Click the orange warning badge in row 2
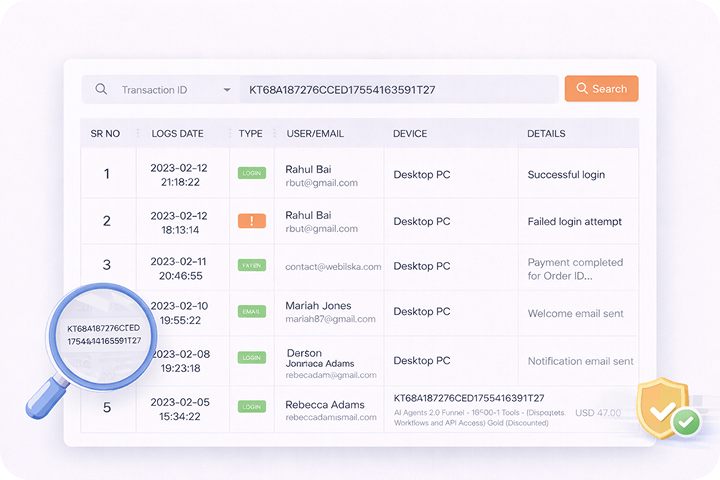Viewport: 720px width, 480px height. point(252,221)
